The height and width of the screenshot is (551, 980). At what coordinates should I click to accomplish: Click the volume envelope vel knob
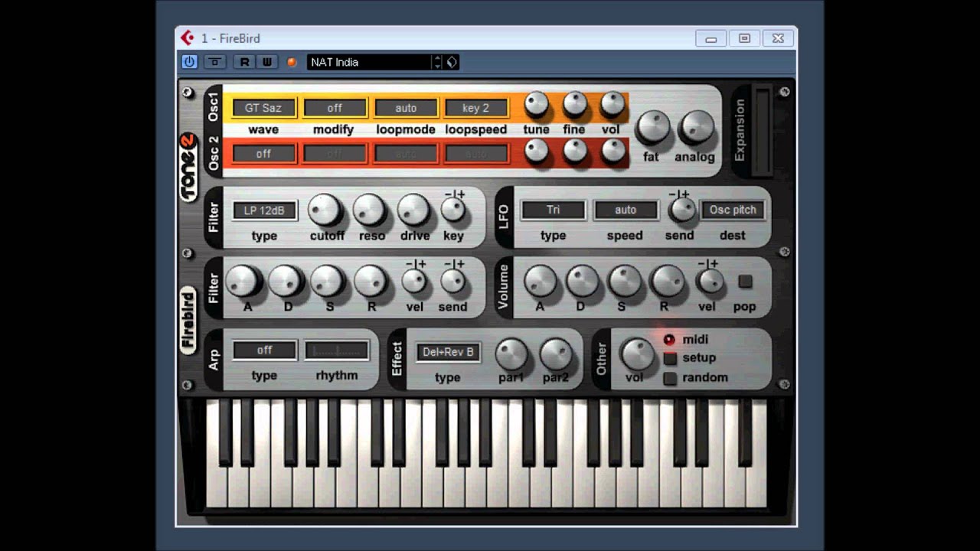pyautogui.click(x=709, y=282)
